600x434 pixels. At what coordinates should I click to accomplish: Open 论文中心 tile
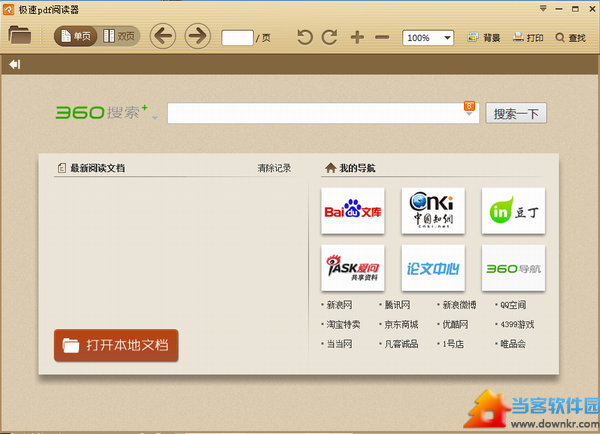pyautogui.click(x=433, y=268)
